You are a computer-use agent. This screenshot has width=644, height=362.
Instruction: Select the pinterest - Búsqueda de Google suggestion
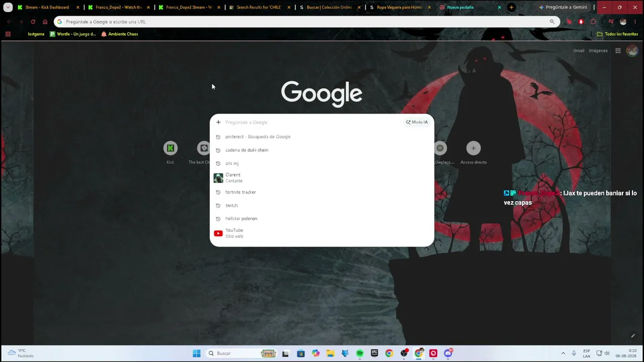322,137
